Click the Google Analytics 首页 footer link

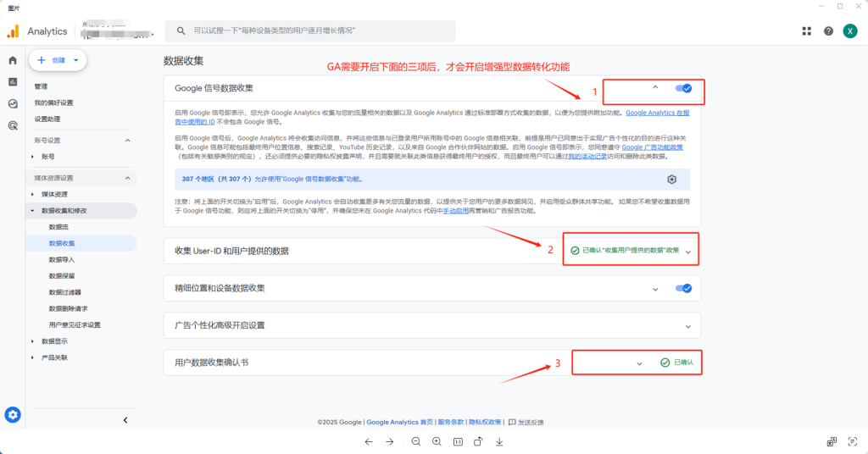(x=400, y=422)
